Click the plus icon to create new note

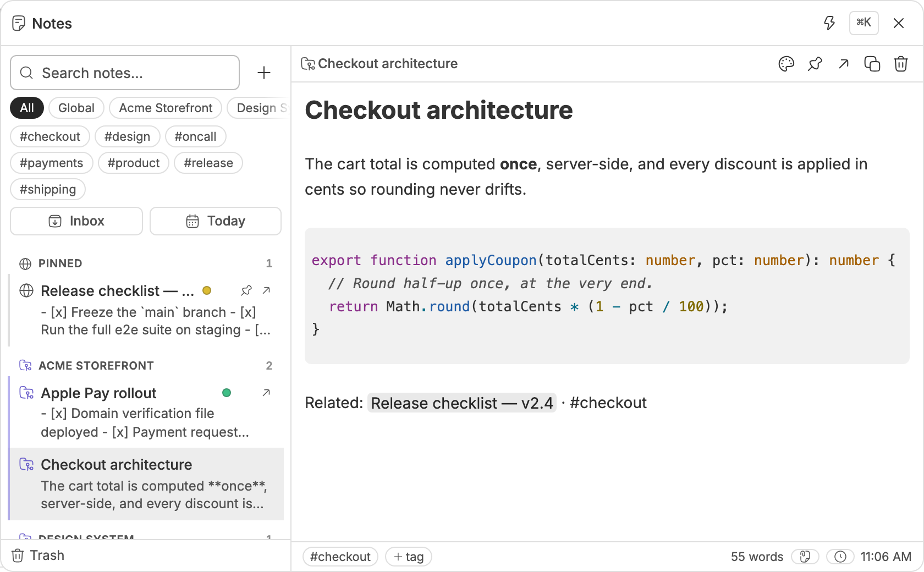point(264,73)
